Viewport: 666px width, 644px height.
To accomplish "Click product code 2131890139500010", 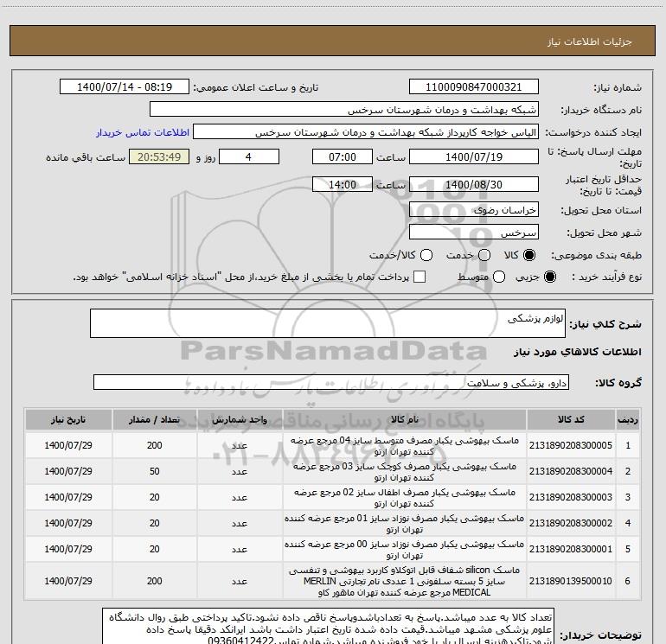I will (x=571, y=581).
